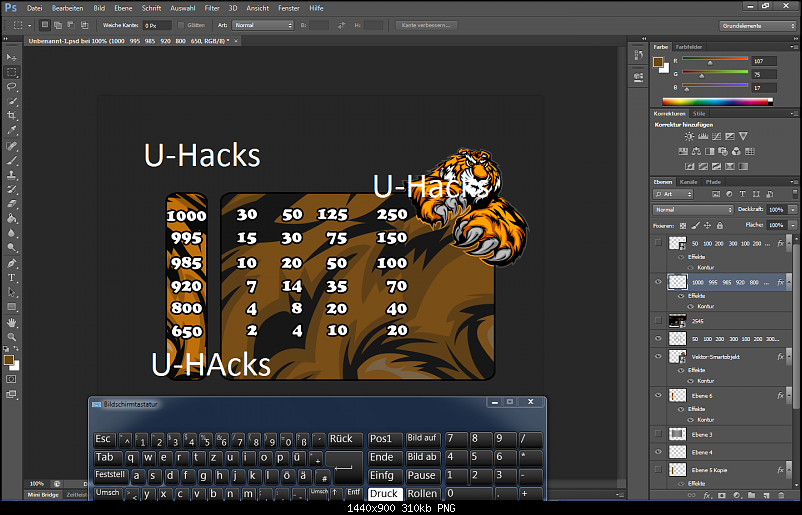Click the Rück key on Bildschirmtastatur
This screenshot has height=515, width=802.
click(345, 439)
